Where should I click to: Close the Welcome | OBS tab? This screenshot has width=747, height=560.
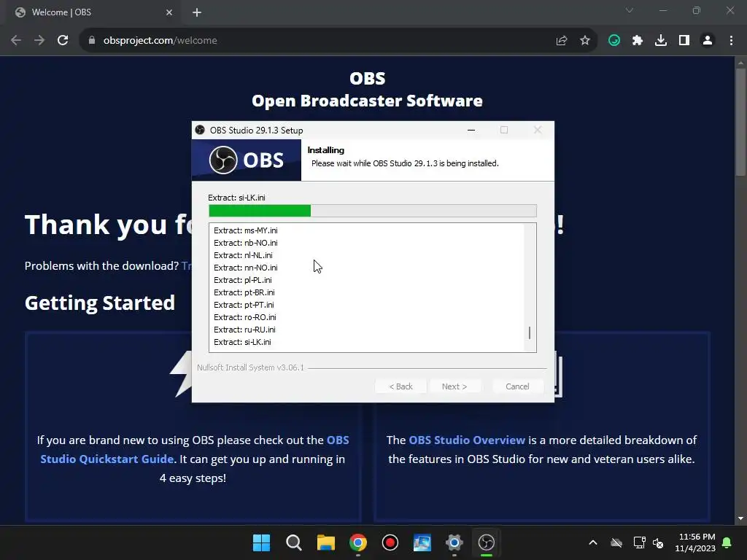(x=169, y=12)
